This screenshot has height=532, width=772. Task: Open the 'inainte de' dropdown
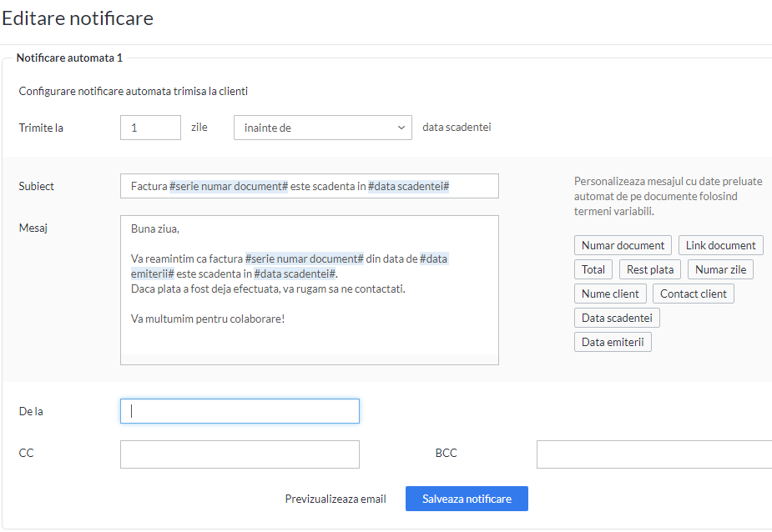322,128
